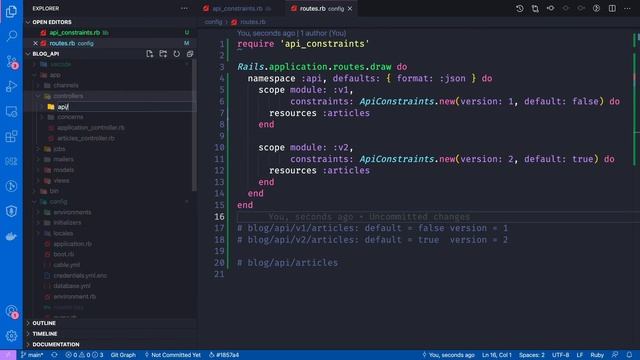Open the problems counter in the status bar
Image resolution: width=640 pixels, height=360 pixels.
(84, 355)
